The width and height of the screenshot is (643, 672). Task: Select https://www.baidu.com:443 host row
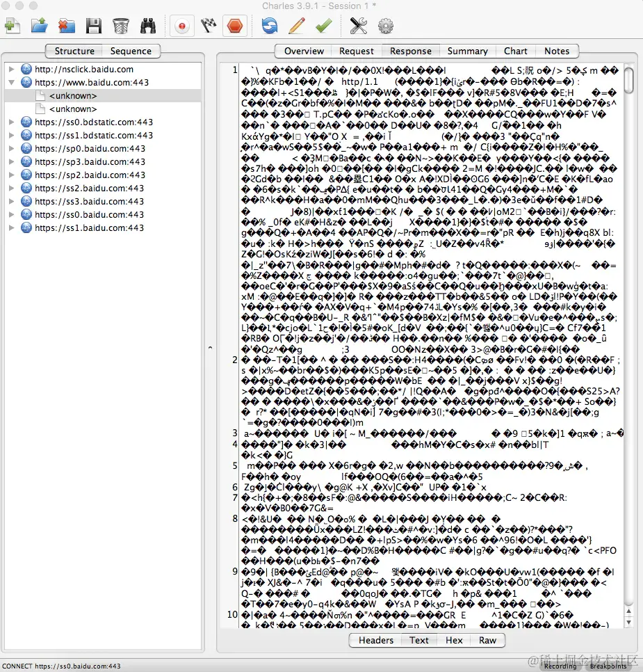(103, 82)
